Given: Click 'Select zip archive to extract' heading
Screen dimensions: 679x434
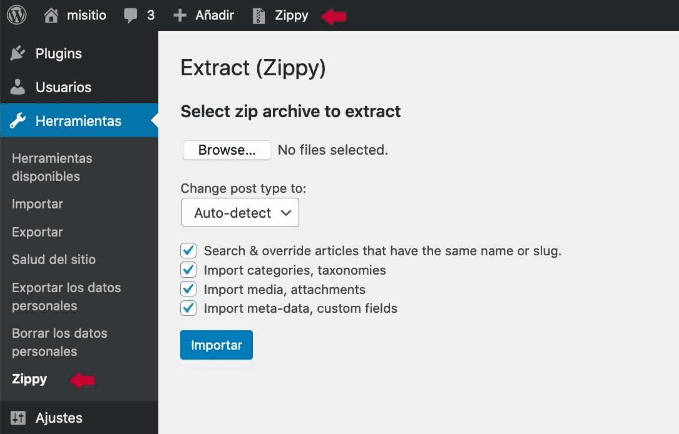Looking at the screenshot, I should [291, 112].
